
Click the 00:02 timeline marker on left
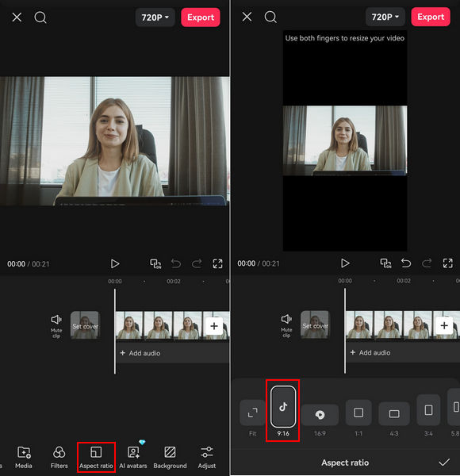[174, 282]
